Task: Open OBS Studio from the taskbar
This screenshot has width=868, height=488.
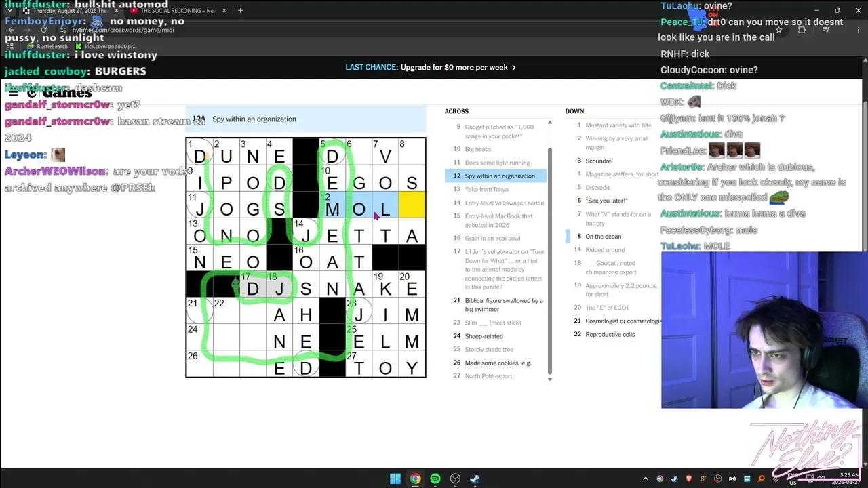Action: (455, 479)
